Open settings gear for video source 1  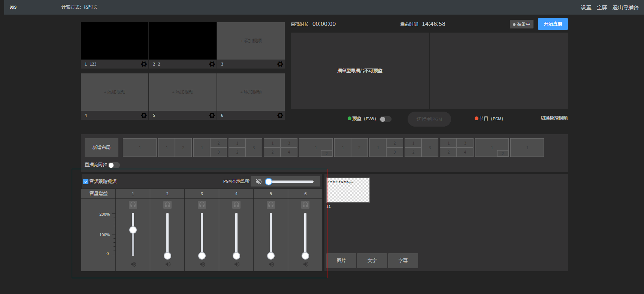(x=144, y=64)
